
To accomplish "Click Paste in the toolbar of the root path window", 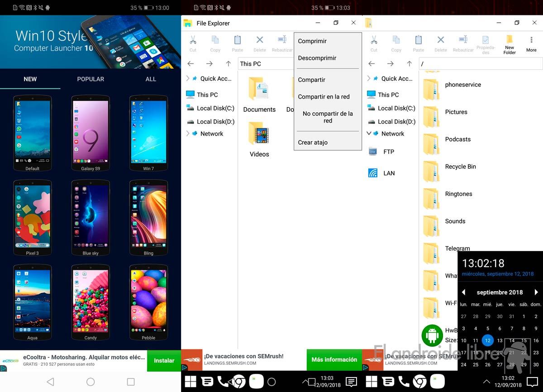I will click(x=419, y=43).
